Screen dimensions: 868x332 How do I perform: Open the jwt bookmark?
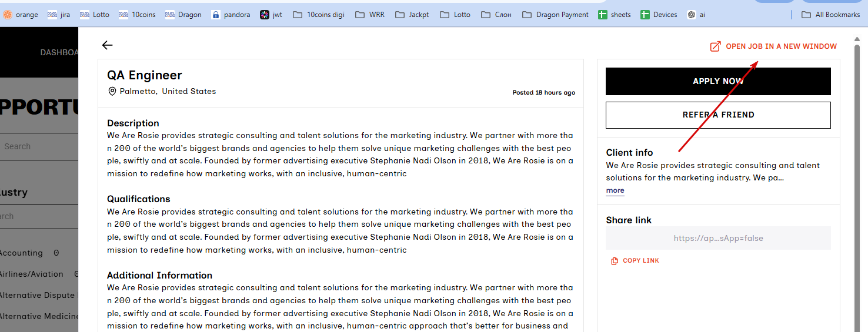[x=271, y=15]
